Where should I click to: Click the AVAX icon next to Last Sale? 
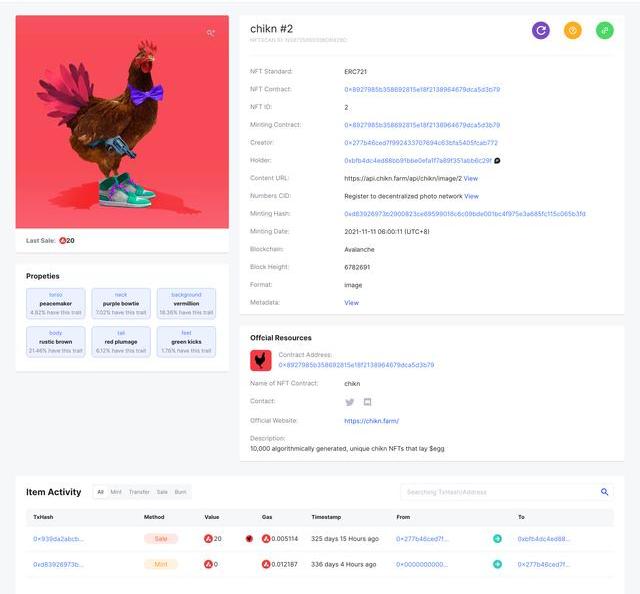pos(62,240)
